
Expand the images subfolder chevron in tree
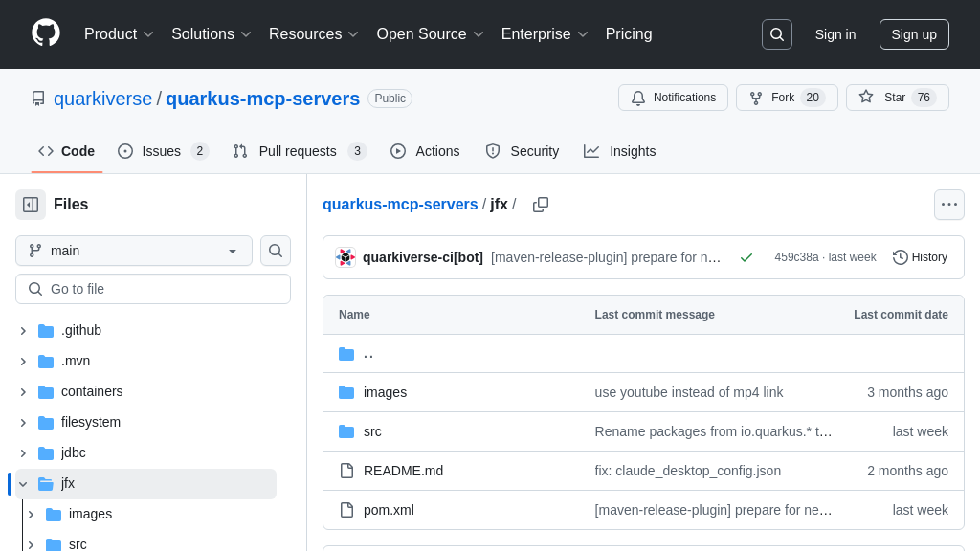pos(31,514)
